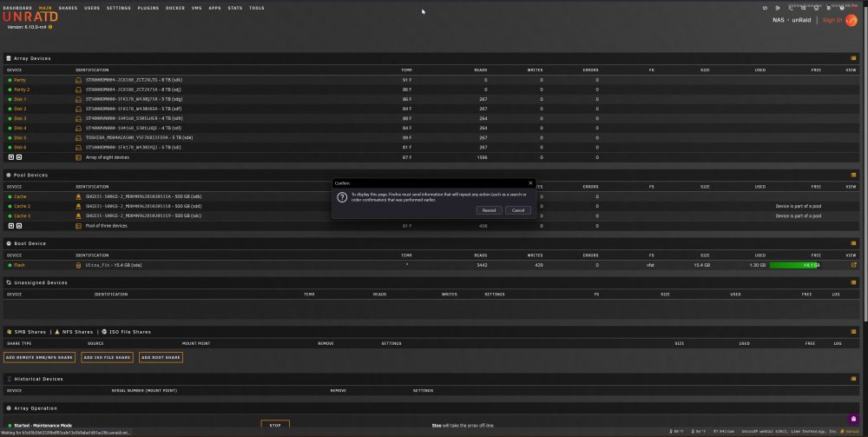Open the Cache device link

click(20, 196)
